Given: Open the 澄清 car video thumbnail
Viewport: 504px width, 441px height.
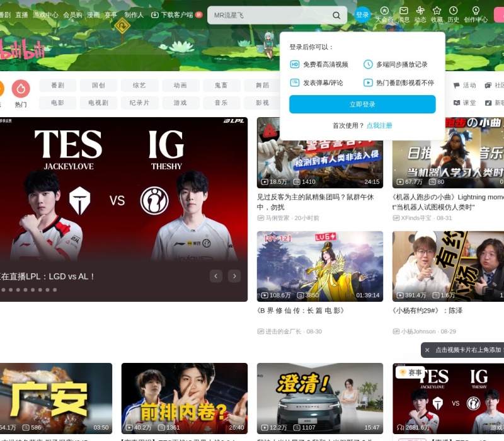Looking at the screenshot, I should (320, 399).
